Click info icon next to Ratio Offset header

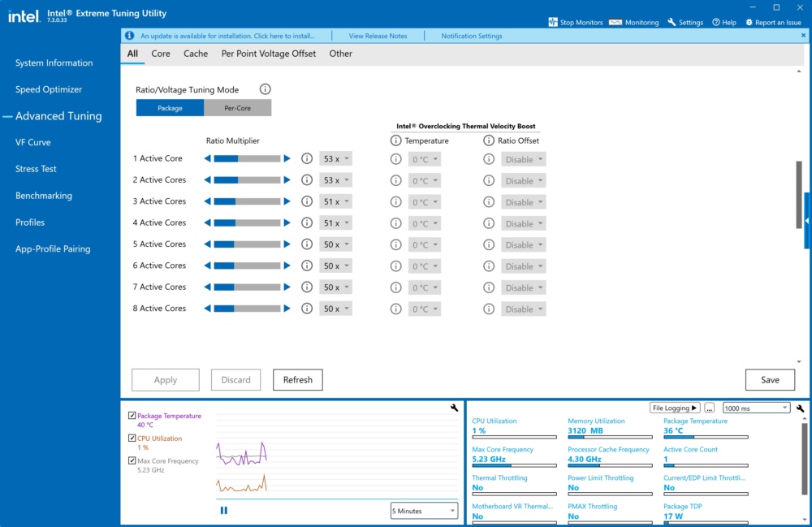[488, 140]
